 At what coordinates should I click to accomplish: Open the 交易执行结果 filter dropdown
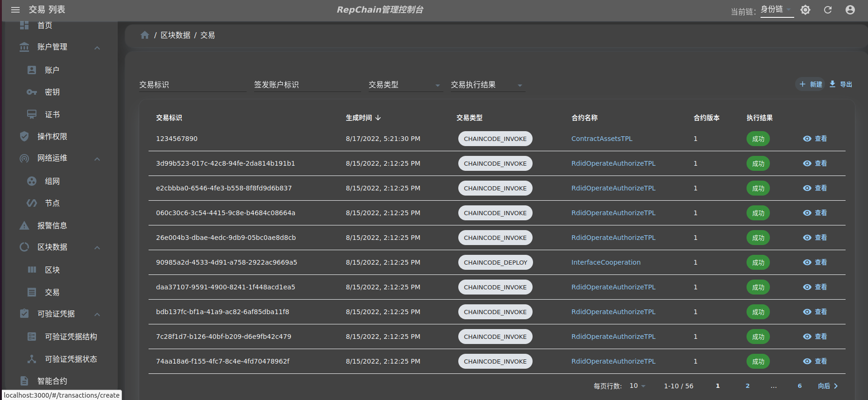488,84
